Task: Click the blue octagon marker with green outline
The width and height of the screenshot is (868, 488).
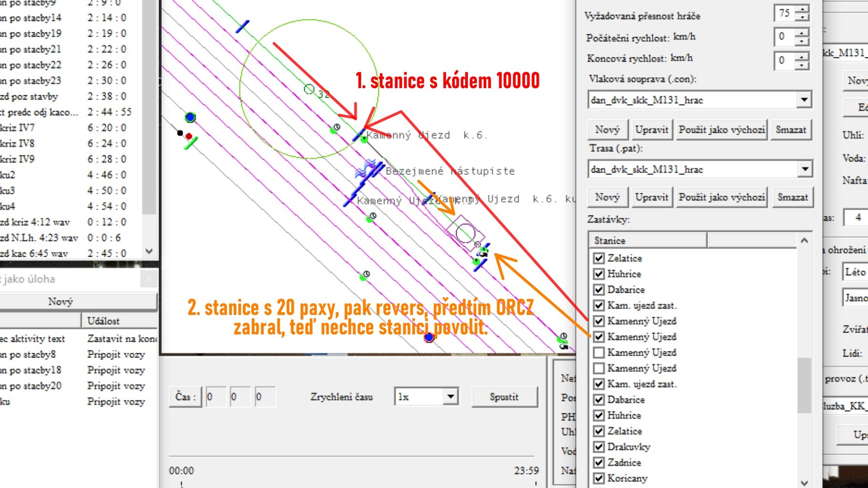Action: (190, 117)
